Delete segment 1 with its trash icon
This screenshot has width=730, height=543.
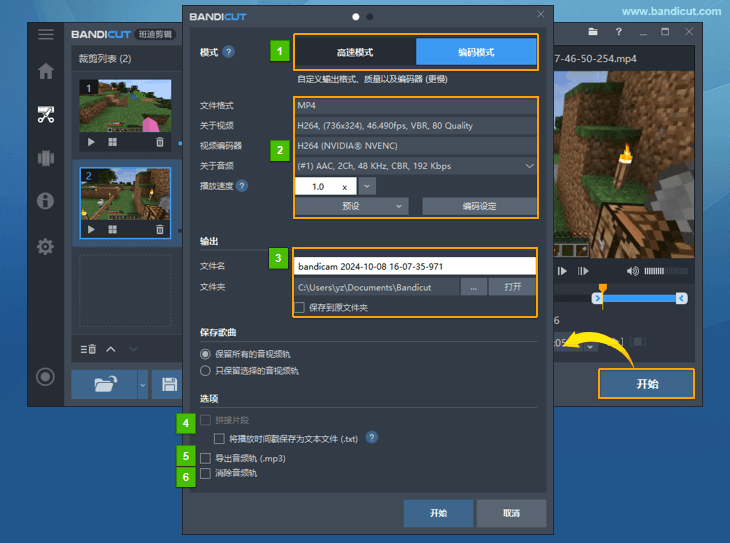(x=160, y=142)
